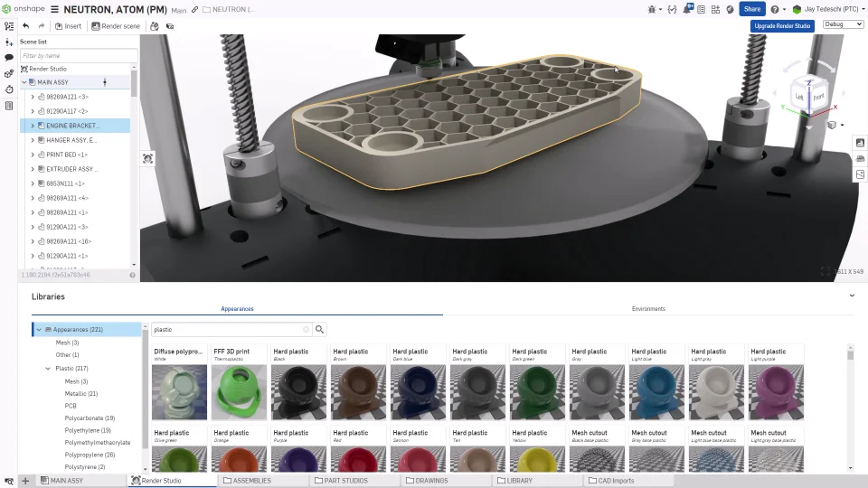Screen dimensions: 868x488
Task: Click the Insert button in toolbar
Action: [68, 26]
